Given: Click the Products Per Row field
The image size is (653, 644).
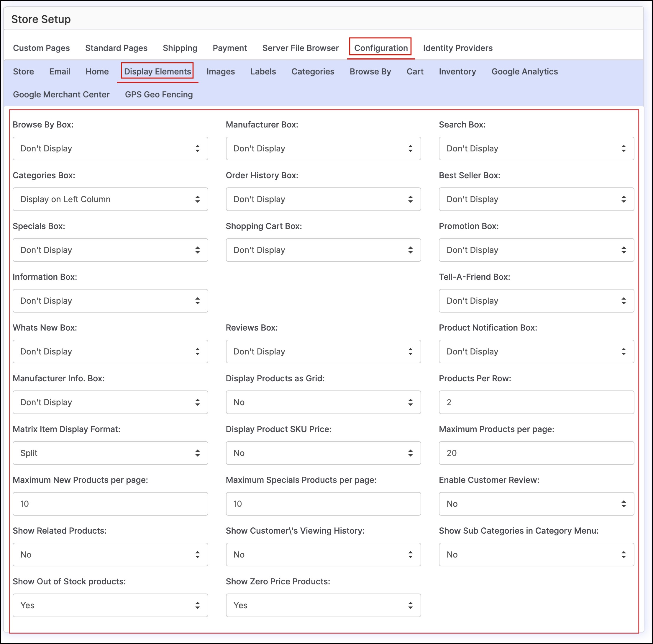Looking at the screenshot, I should click(536, 402).
